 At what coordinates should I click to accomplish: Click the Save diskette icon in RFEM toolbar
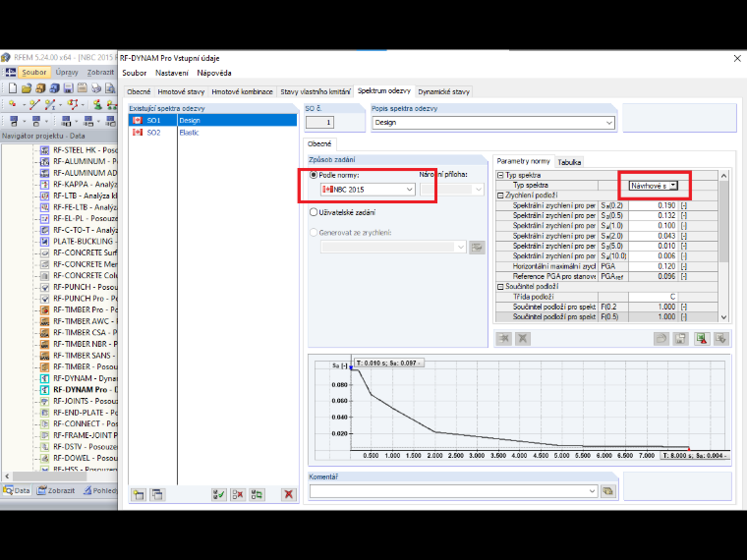(x=69, y=88)
